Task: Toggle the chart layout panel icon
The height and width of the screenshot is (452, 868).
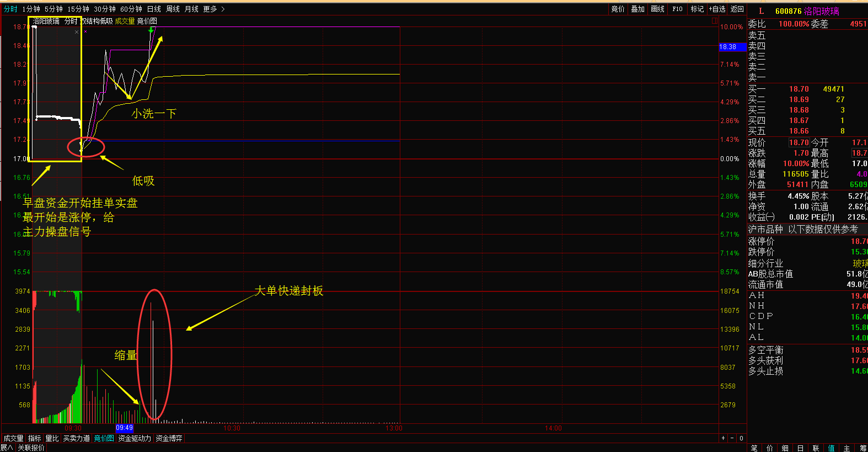Action: click(x=715, y=20)
